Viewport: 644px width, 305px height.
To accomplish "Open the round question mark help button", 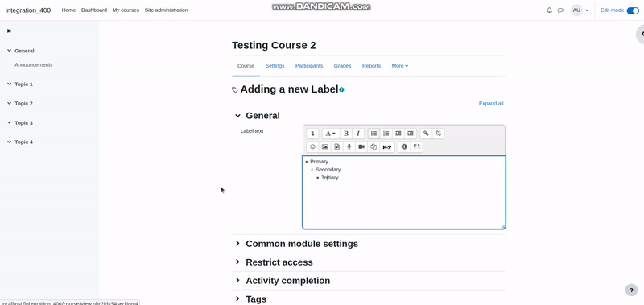I will tap(632, 291).
